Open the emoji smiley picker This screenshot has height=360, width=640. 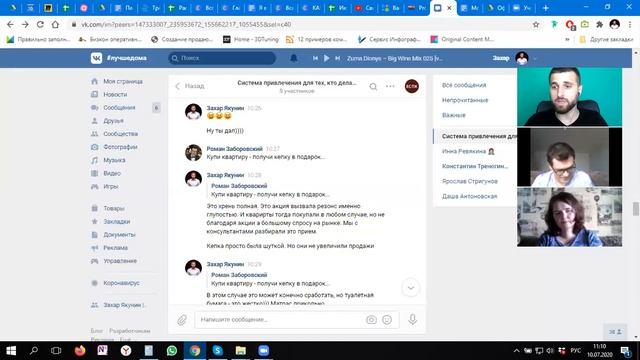click(387, 320)
